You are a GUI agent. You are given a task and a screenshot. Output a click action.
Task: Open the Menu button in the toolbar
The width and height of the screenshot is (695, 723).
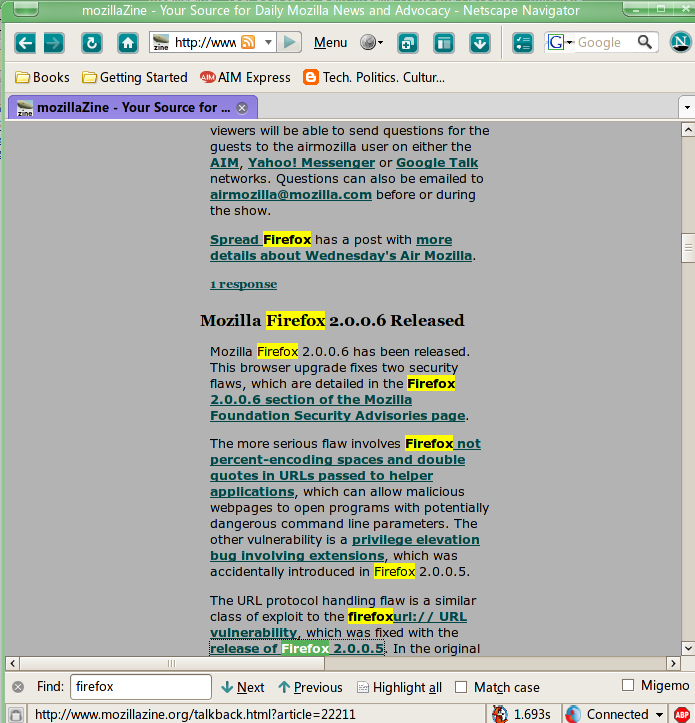point(330,43)
